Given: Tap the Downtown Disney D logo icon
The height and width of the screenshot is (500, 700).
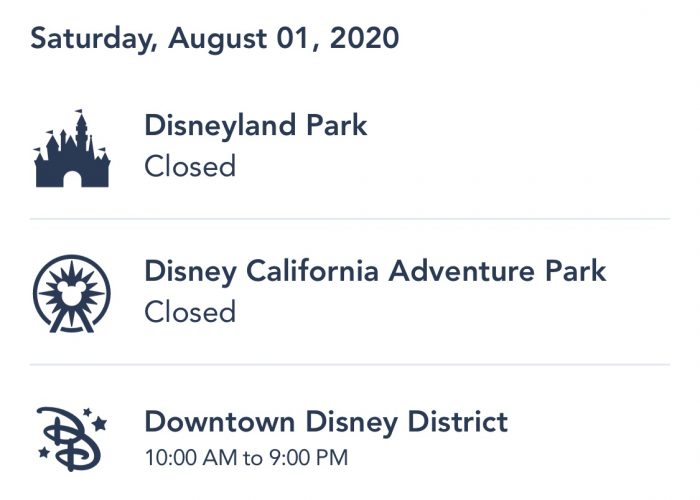Looking at the screenshot, I should [72, 439].
